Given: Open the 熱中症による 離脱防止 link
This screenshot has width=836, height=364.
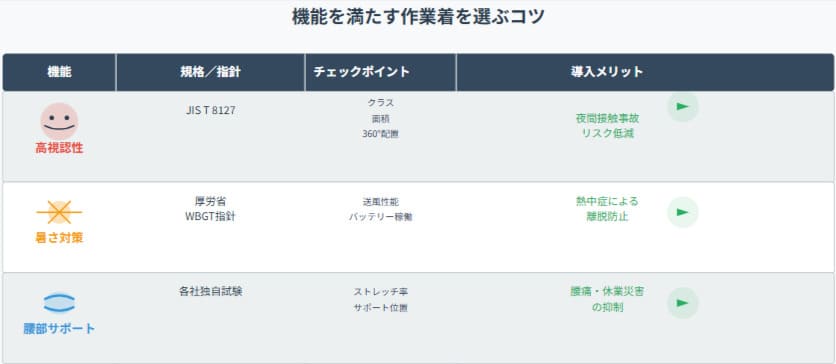Looking at the screenshot, I should (x=607, y=209).
